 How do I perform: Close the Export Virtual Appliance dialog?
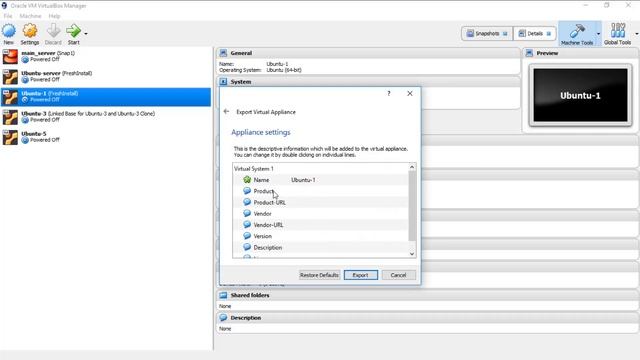tap(410, 93)
